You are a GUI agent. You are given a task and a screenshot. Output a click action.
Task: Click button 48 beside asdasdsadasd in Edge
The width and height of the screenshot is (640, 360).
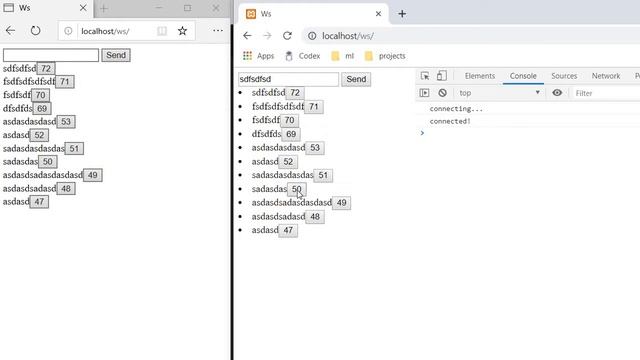(x=66, y=189)
